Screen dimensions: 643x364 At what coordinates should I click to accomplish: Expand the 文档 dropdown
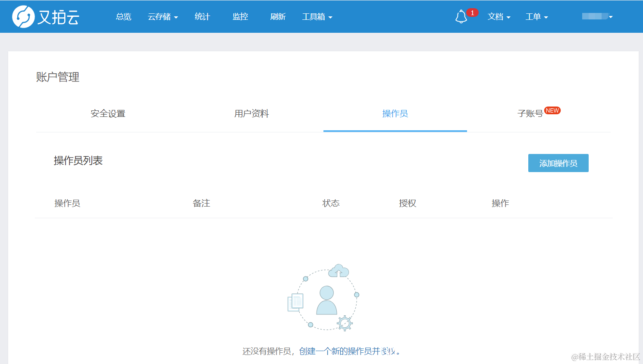pyautogui.click(x=499, y=16)
